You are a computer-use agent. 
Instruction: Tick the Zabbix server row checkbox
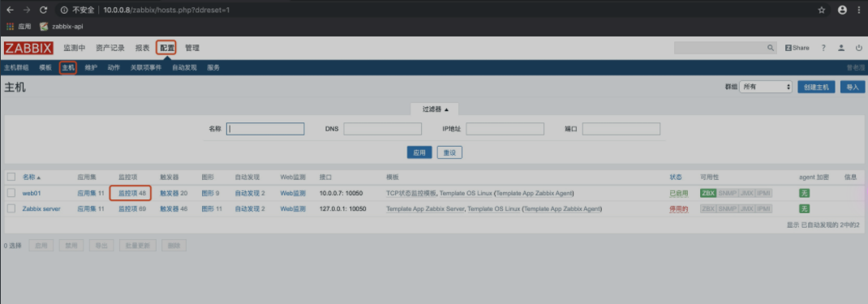11,209
